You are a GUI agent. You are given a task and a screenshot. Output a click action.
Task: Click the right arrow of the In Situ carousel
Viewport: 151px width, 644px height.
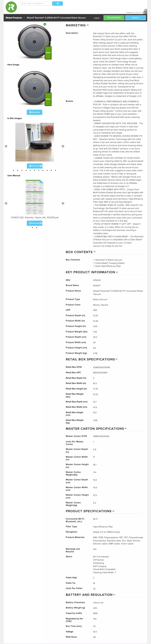coord(63,146)
